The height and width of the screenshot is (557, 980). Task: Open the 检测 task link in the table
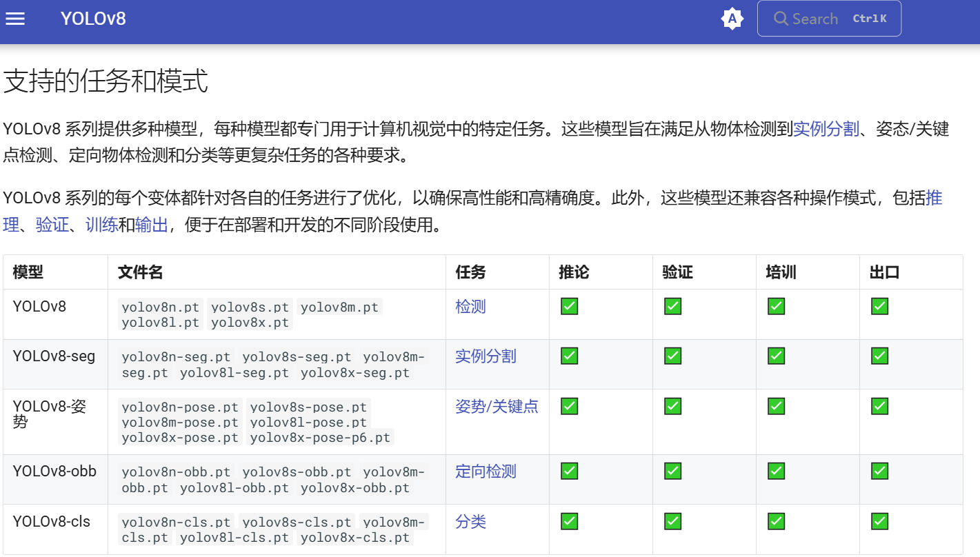point(471,307)
